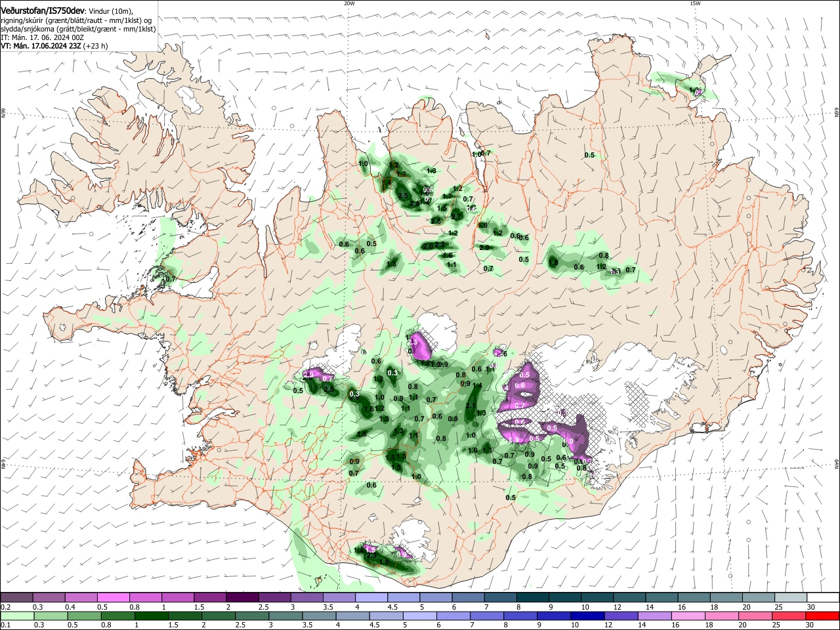Click the 'slydda/snjókoma' legend description line
The height and width of the screenshot is (630, 840).
[x=78, y=29]
